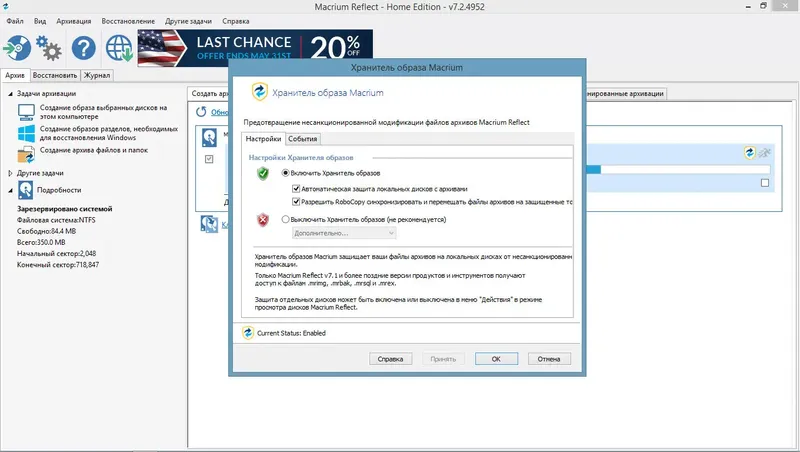
Task: Click the partition usage progress bar
Action: (x=678, y=169)
